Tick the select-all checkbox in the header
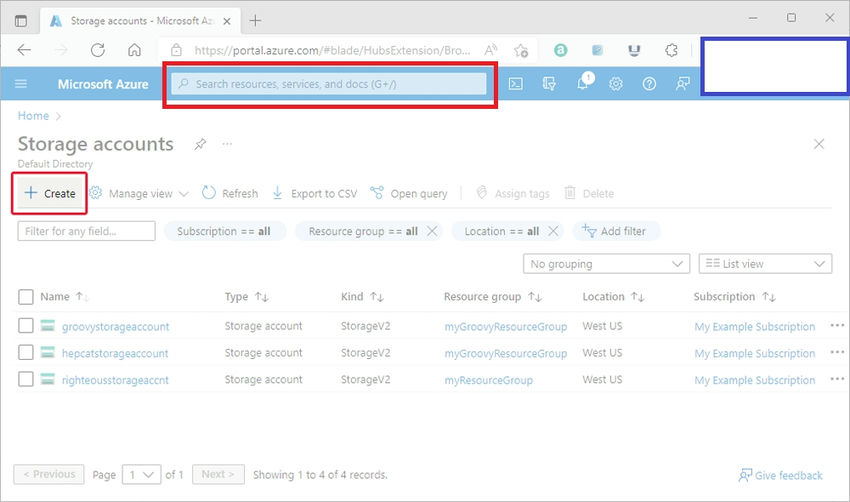The image size is (850, 502). [25, 297]
